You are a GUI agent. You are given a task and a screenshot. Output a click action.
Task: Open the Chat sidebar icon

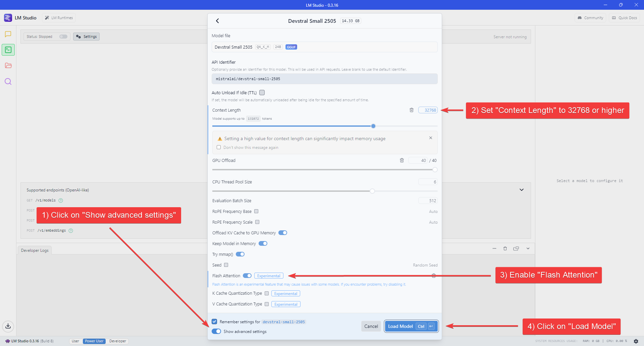coord(8,34)
